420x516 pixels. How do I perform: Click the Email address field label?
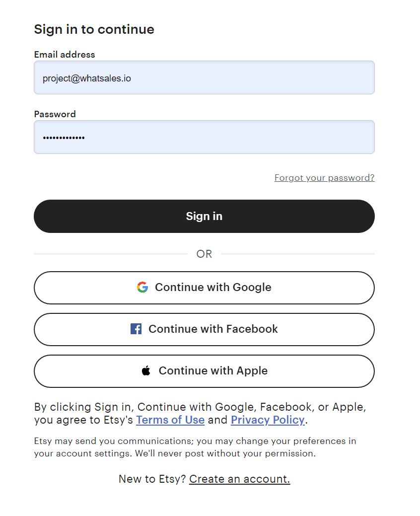click(x=65, y=54)
